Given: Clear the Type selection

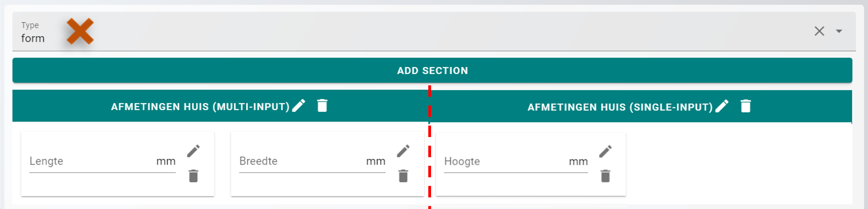Looking at the screenshot, I should [819, 31].
